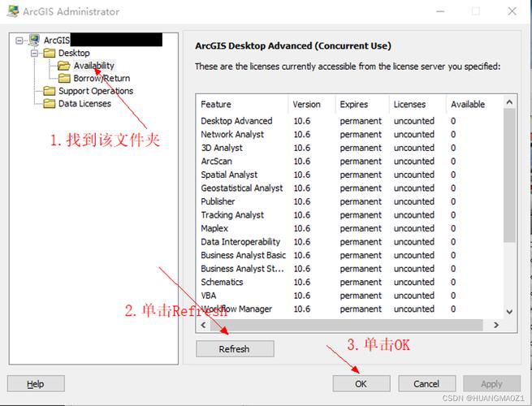Select the Business Analyst St... row
The image size is (532, 406).
[350, 269]
